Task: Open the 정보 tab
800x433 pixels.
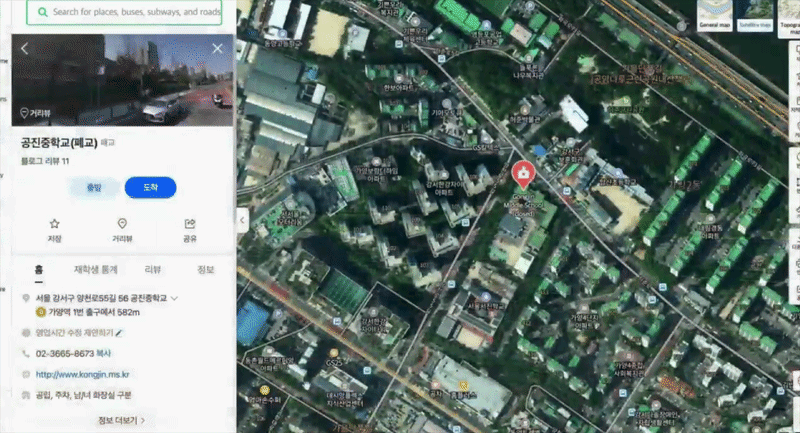Action: click(206, 270)
